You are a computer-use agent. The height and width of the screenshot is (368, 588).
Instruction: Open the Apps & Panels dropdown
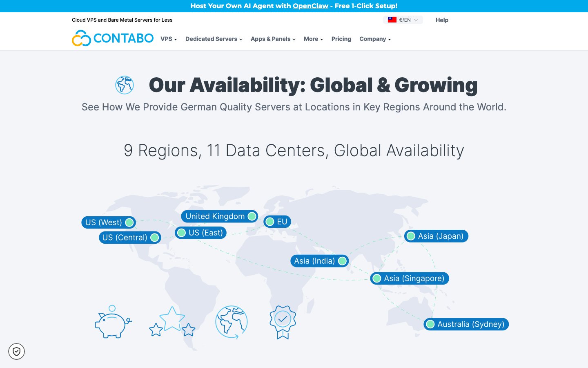pos(273,39)
